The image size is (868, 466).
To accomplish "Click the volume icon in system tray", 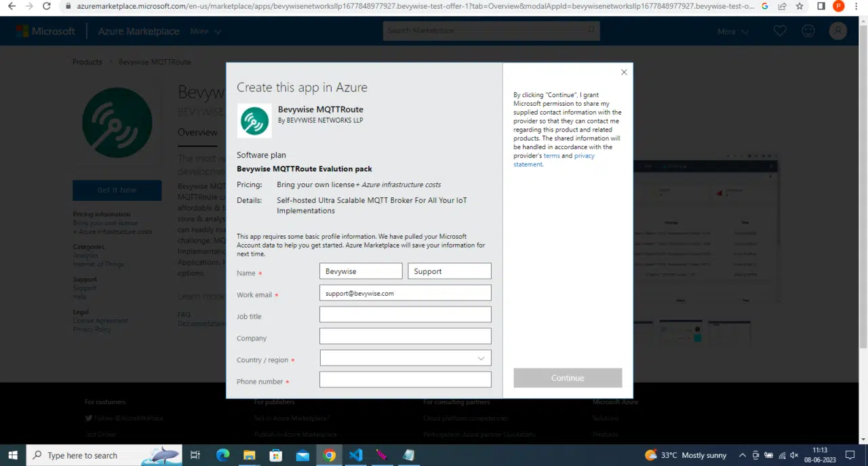I will 795,455.
